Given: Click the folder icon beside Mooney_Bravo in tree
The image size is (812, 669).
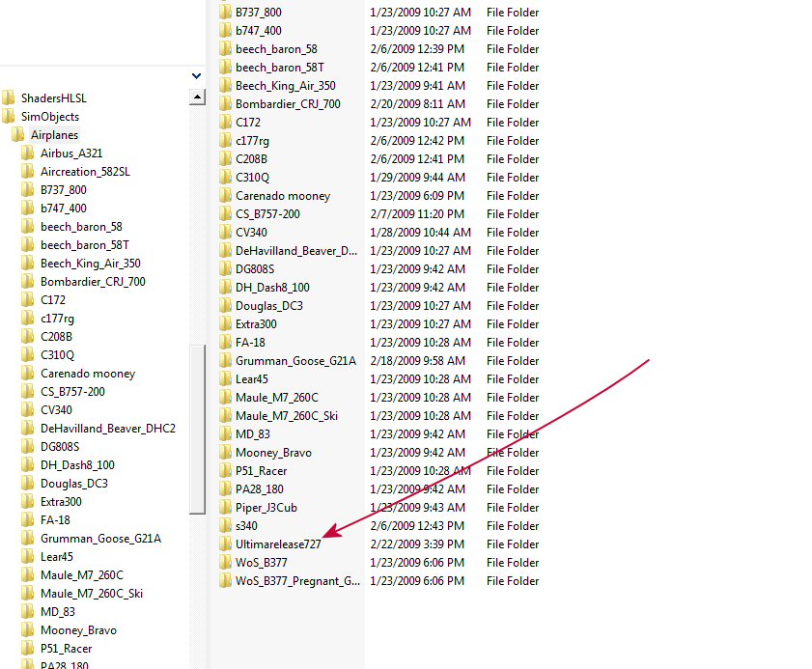Looking at the screenshot, I should click(28, 629).
